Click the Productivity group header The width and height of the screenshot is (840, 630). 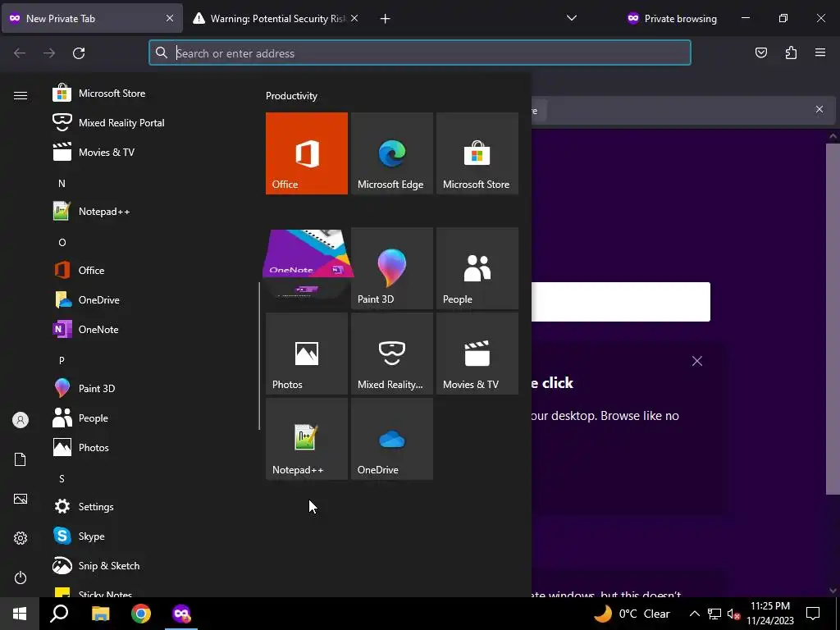coord(291,96)
